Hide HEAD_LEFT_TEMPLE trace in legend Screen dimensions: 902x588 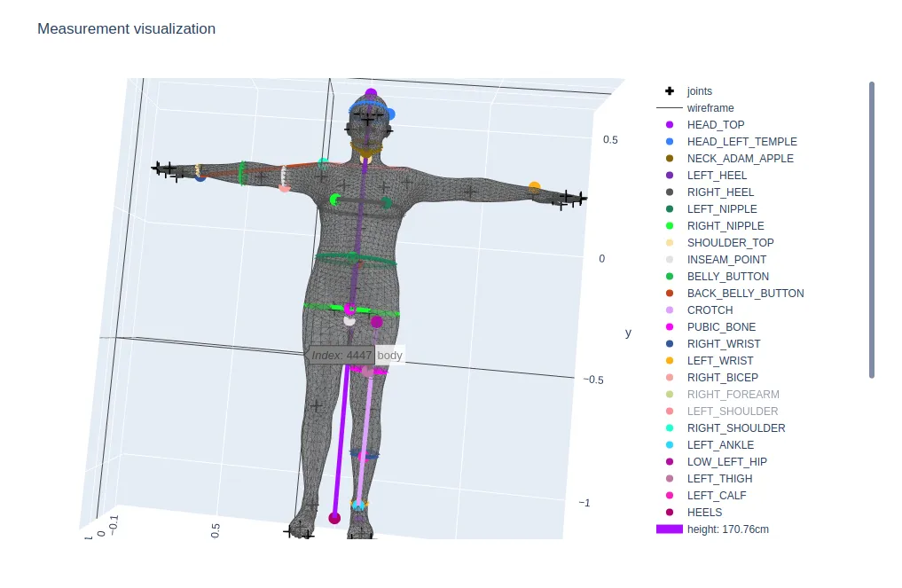tap(741, 142)
